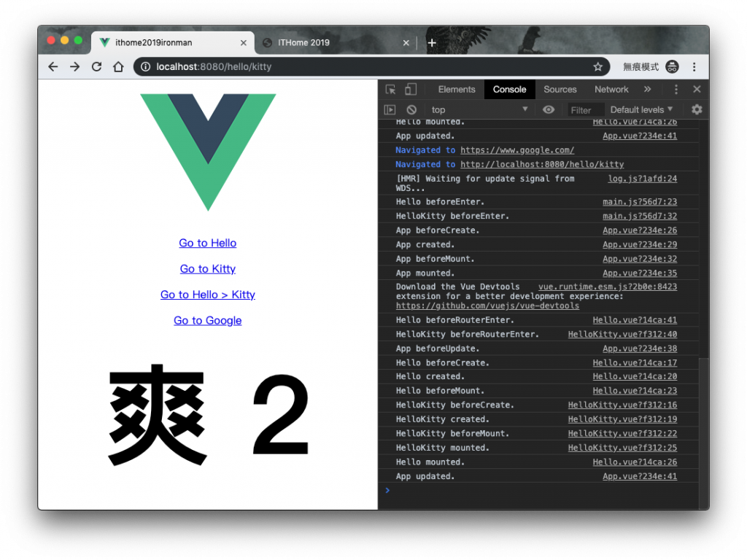This screenshot has height=560, width=747.
Task: Open source link main.js?56d7:23
Action: coord(640,202)
